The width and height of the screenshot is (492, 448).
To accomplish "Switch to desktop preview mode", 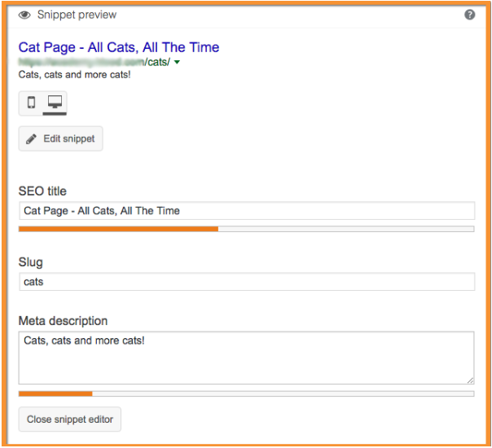I will (x=55, y=103).
